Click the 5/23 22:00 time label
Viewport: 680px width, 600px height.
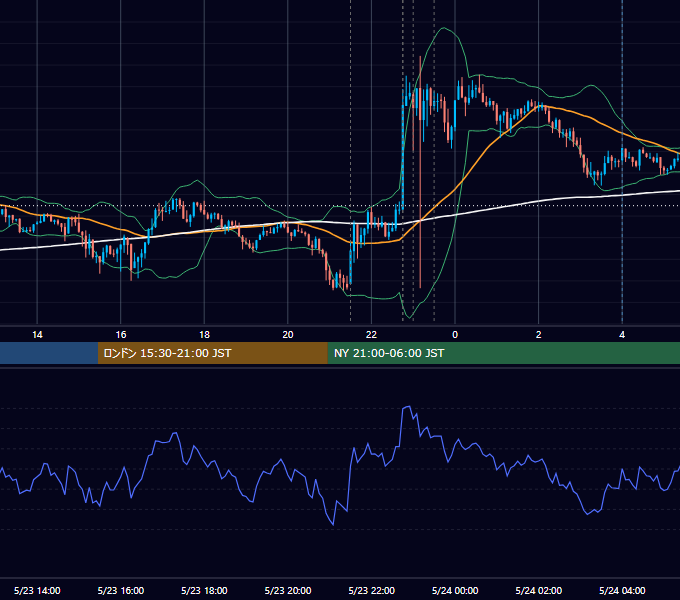pyautogui.click(x=372, y=590)
